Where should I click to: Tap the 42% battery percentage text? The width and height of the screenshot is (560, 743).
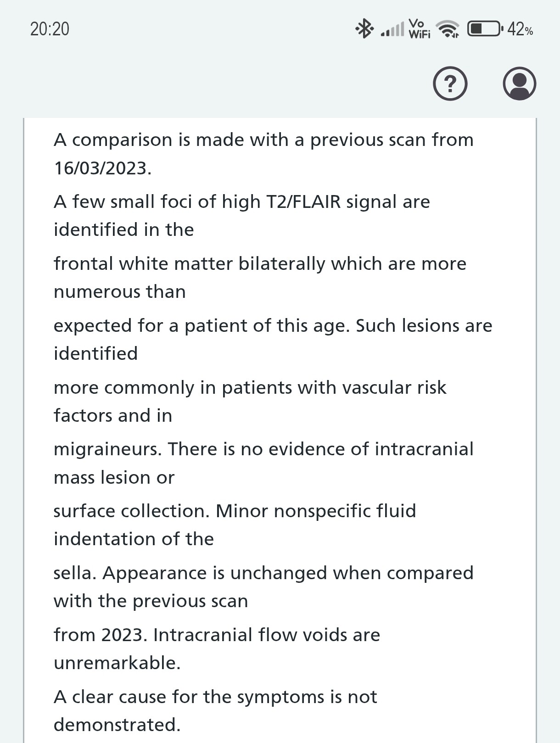(x=520, y=30)
